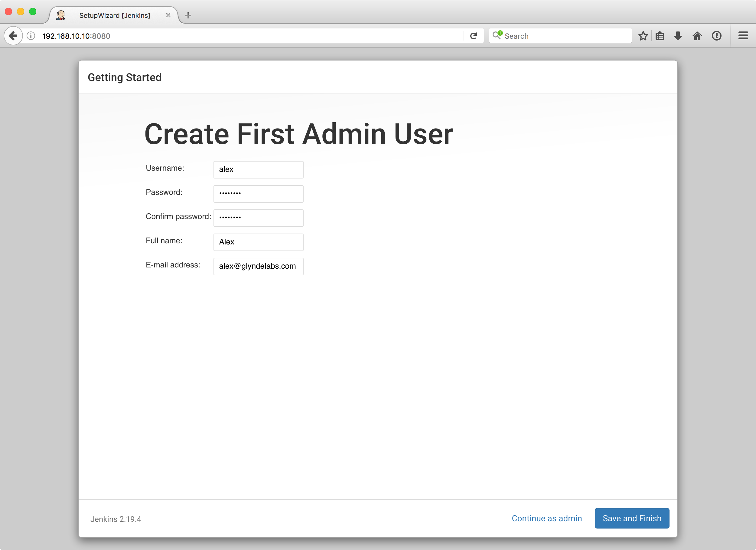This screenshot has width=756, height=550.
Task: Edit the Full name field containing Alex
Action: coord(258,242)
